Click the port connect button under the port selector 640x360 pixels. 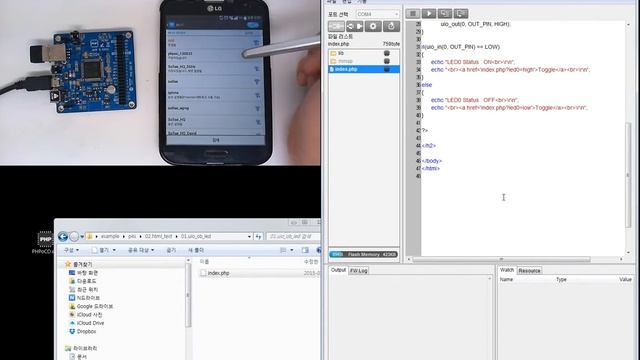click(x=336, y=27)
